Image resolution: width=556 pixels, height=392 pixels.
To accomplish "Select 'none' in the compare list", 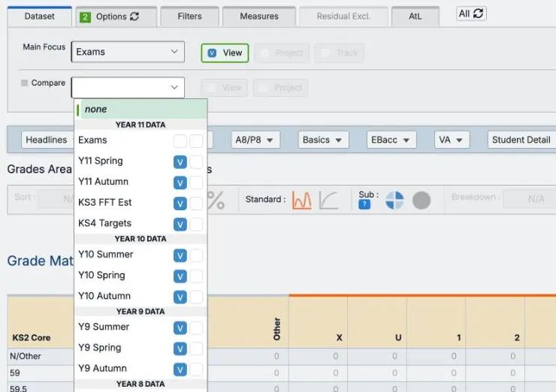I will point(141,109).
